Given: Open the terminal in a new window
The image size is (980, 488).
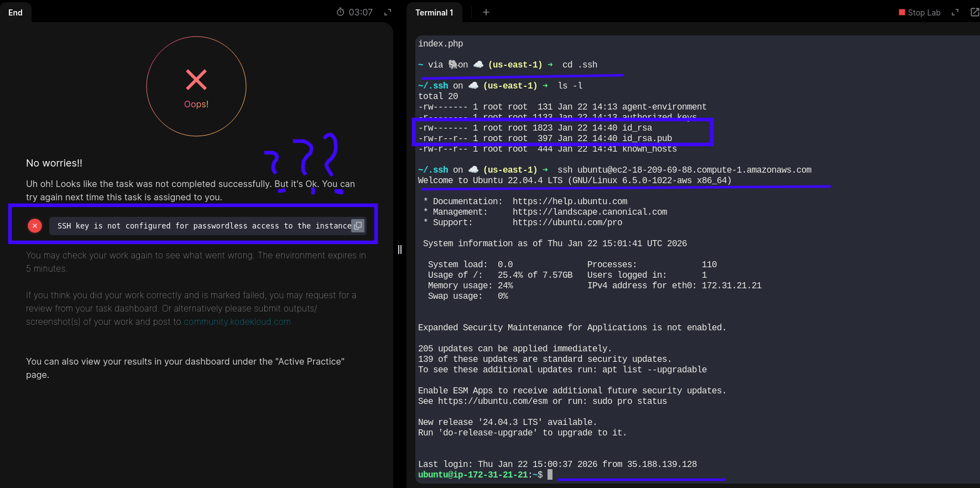Looking at the screenshot, I should click(974, 12).
